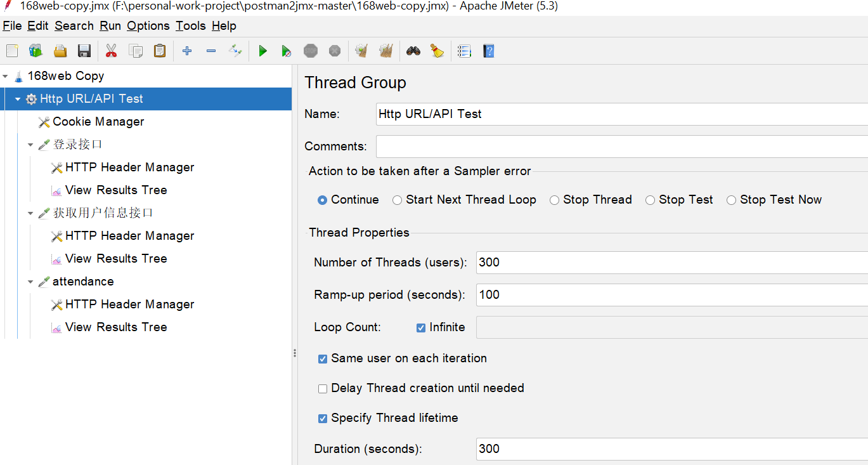Click the Number of Threads field
This screenshot has height=465, width=868.
[672, 263]
